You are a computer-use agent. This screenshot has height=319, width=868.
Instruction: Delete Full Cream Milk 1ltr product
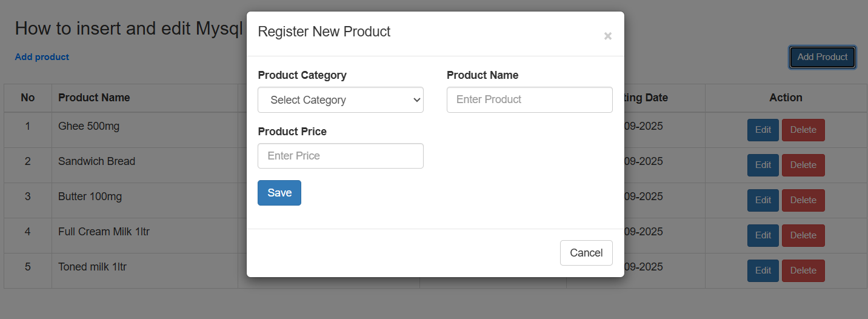803,235
